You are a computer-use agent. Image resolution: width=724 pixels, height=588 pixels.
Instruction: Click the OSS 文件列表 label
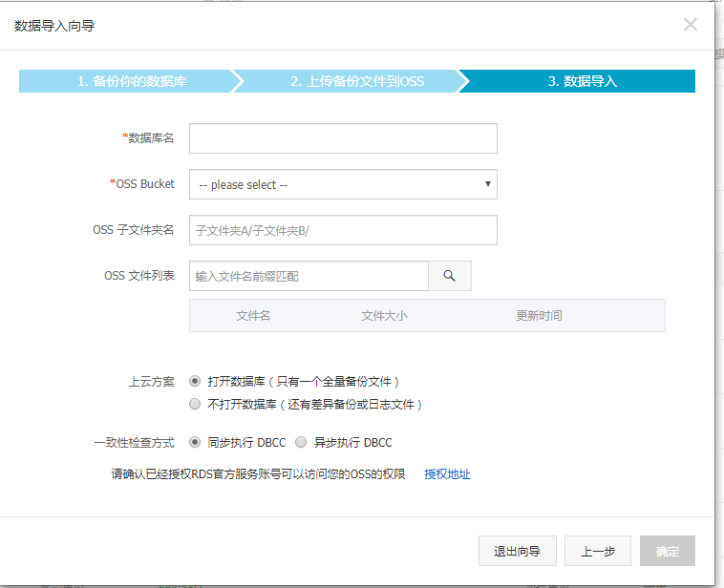(x=139, y=276)
